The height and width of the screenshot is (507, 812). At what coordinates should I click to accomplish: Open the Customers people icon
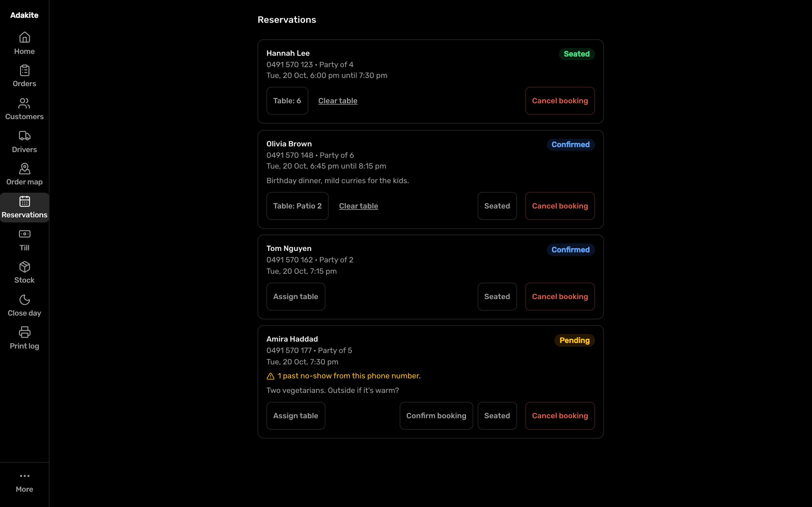24,103
